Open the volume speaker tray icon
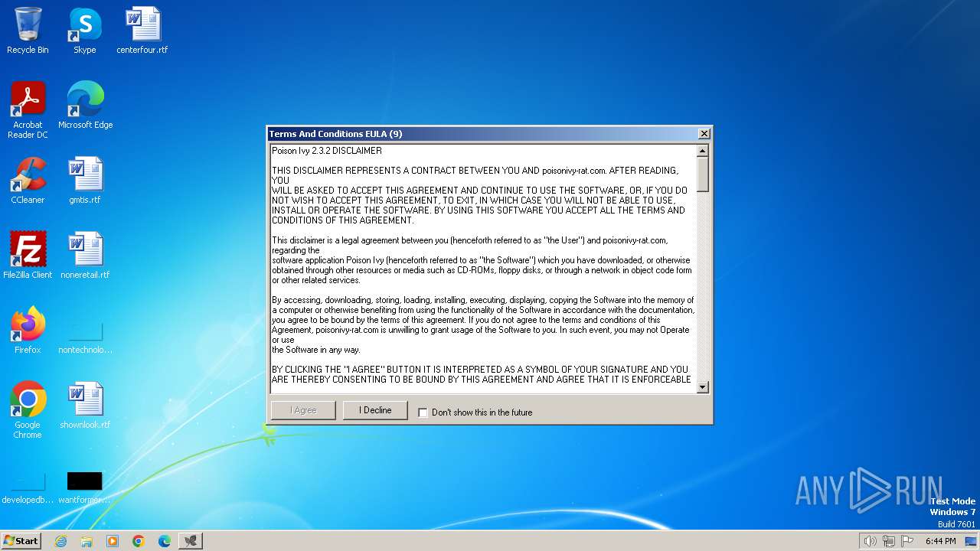The width and height of the screenshot is (980, 551). (x=870, y=541)
